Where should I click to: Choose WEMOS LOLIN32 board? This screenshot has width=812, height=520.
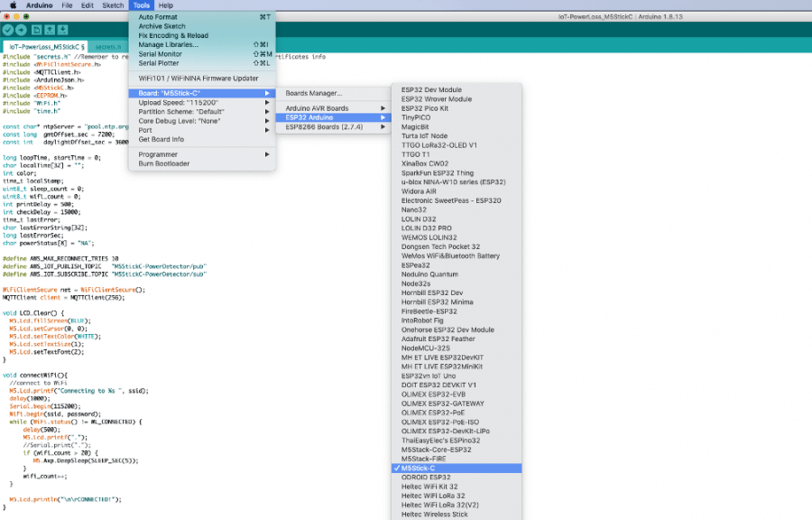[457, 237]
